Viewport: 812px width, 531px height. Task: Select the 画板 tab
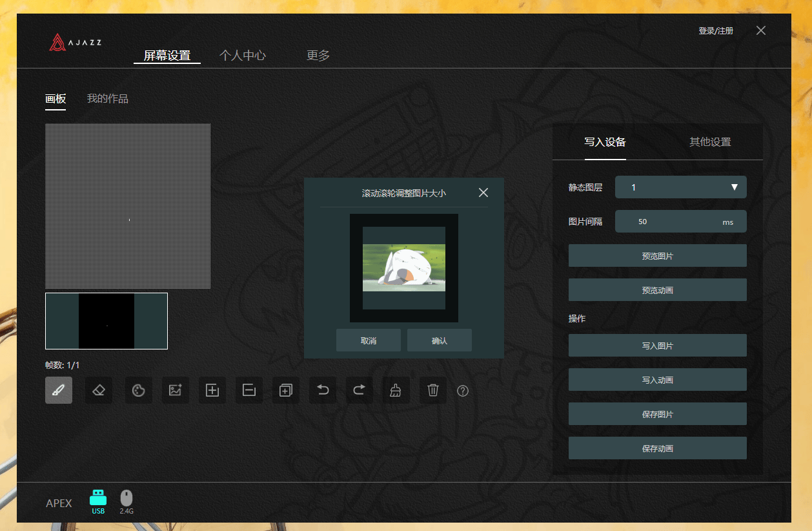(56, 99)
